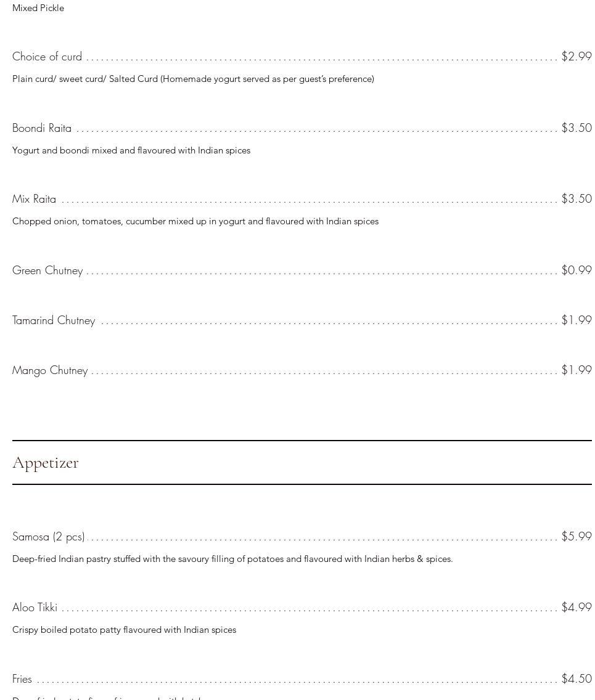Click the Plain curd/sweet curd description

pos(193,79)
